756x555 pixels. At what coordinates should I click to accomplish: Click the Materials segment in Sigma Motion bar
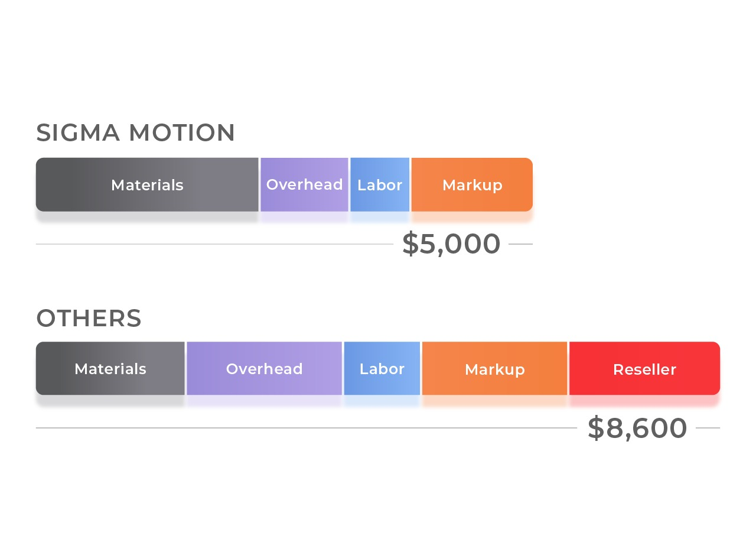[x=147, y=185]
